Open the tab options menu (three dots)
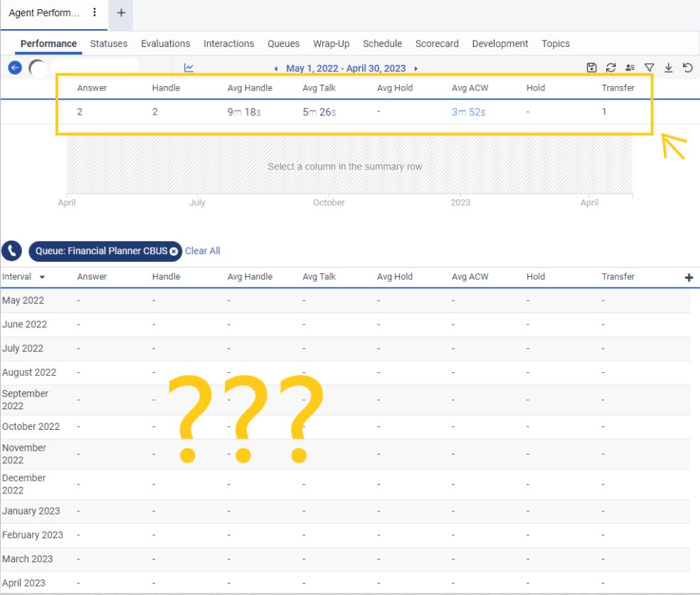This screenshot has width=700, height=595. pos(95,13)
